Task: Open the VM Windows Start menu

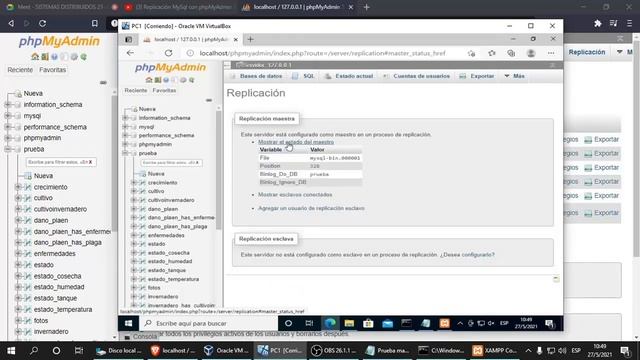Action: [x=128, y=323]
